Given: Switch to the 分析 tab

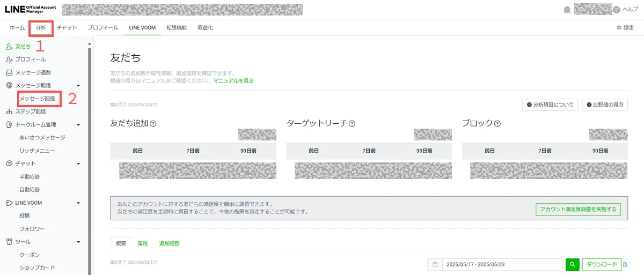Looking at the screenshot, I should (x=41, y=27).
